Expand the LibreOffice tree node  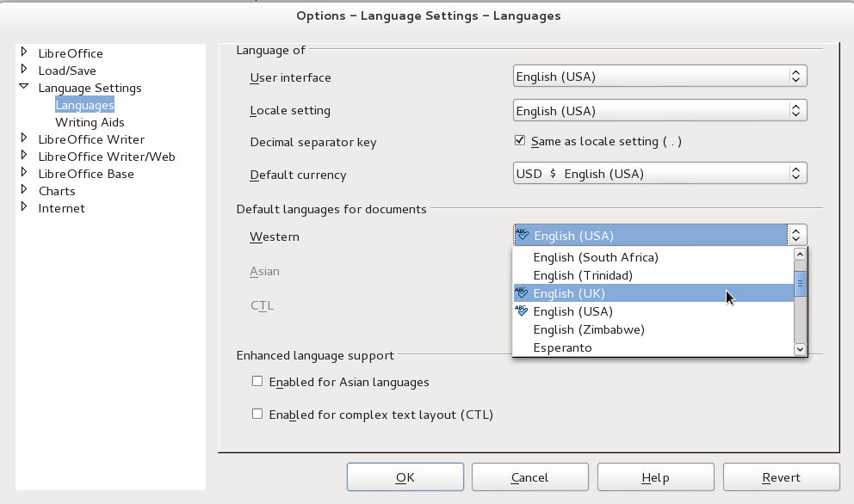24,52
